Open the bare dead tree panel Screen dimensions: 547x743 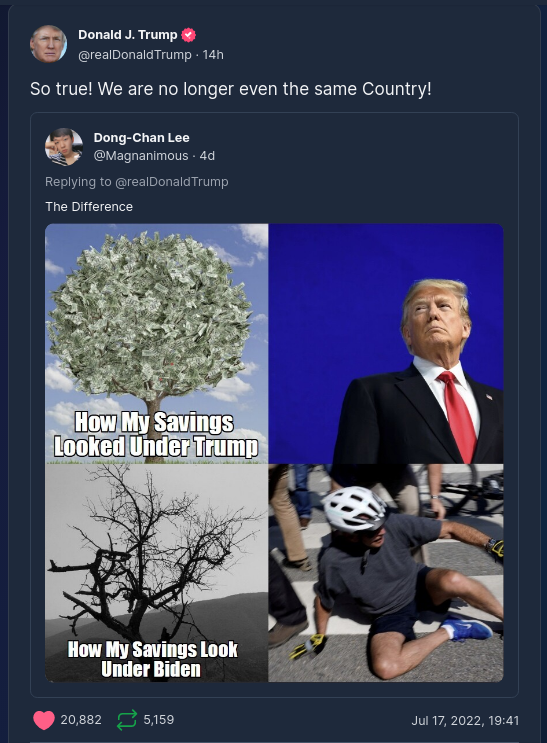pyautogui.click(x=157, y=573)
